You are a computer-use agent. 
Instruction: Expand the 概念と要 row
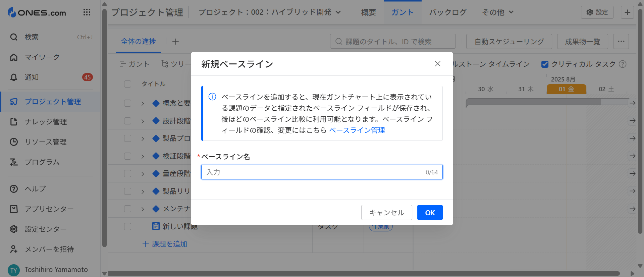point(143,103)
